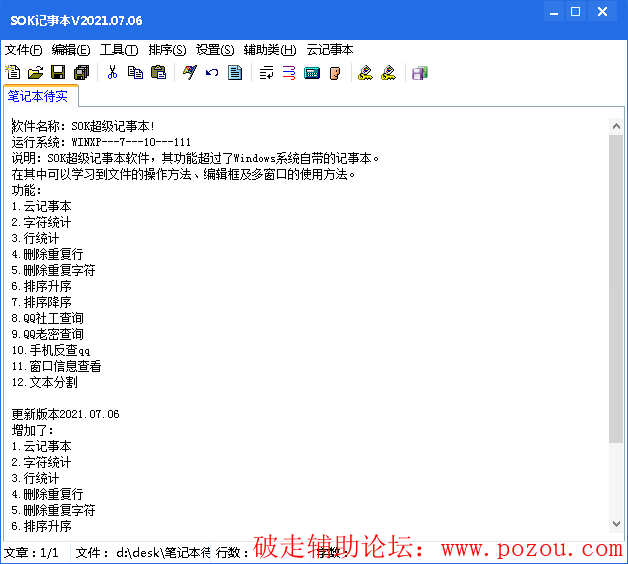Click the Copy toolbar icon

point(135,73)
